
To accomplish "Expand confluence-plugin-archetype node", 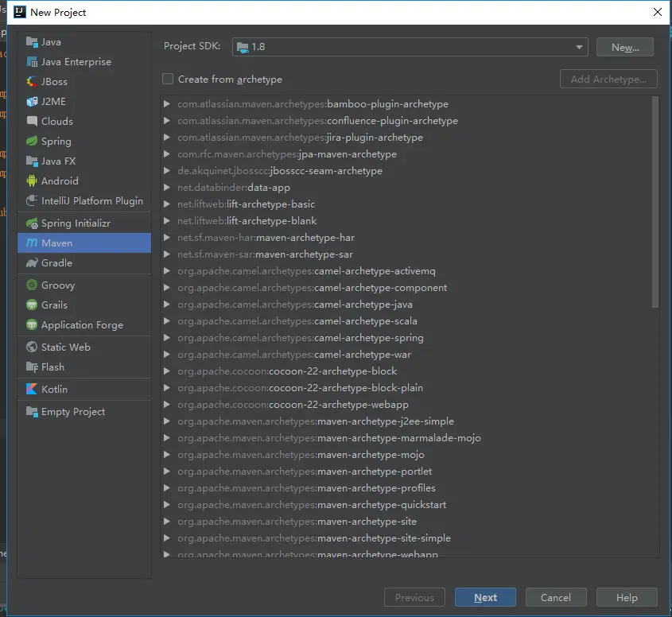I will [x=167, y=120].
